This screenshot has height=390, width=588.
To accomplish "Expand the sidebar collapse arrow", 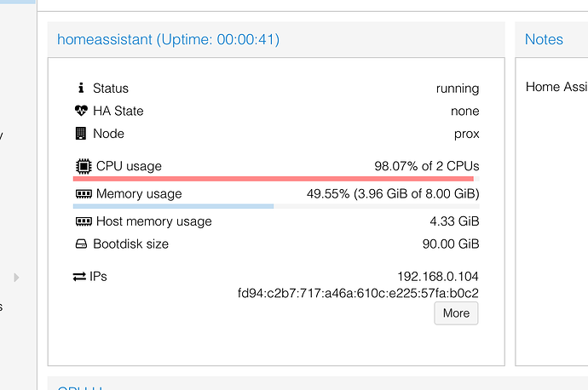I will coord(16,278).
